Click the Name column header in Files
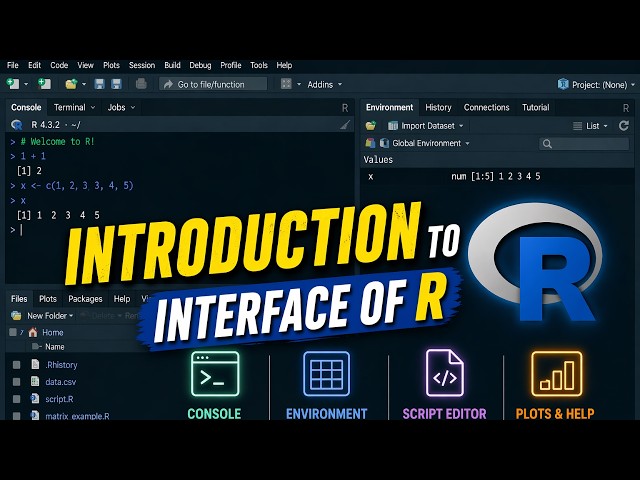Viewport: 640px width, 480px height. click(x=55, y=347)
